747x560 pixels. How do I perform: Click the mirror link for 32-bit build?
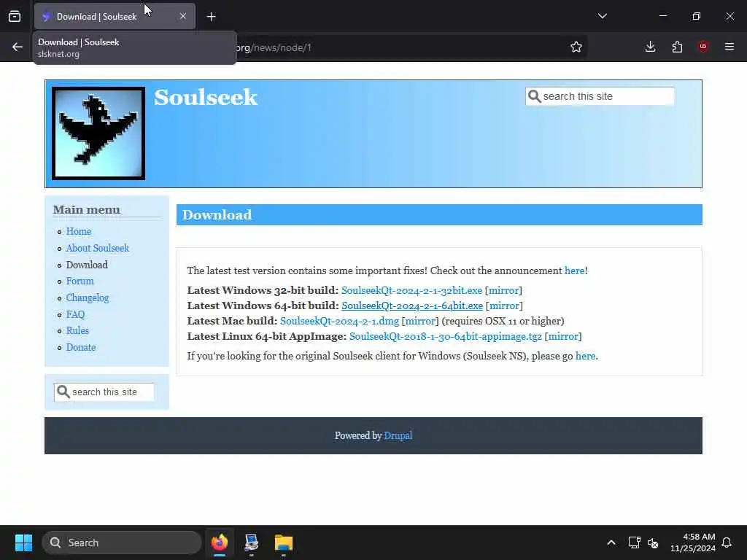(503, 290)
